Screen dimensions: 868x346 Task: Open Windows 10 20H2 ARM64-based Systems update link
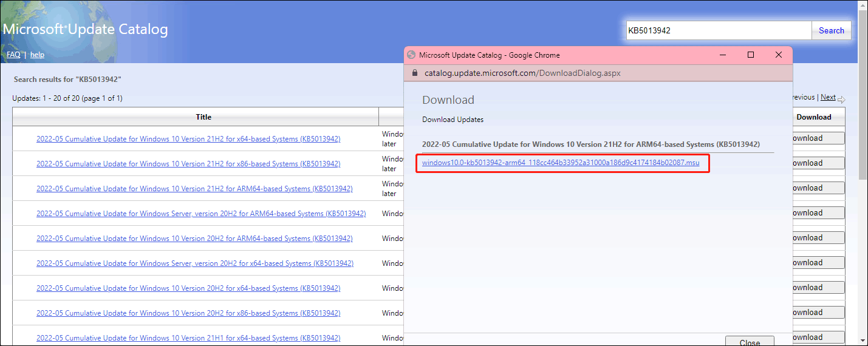tap(194, 239)
